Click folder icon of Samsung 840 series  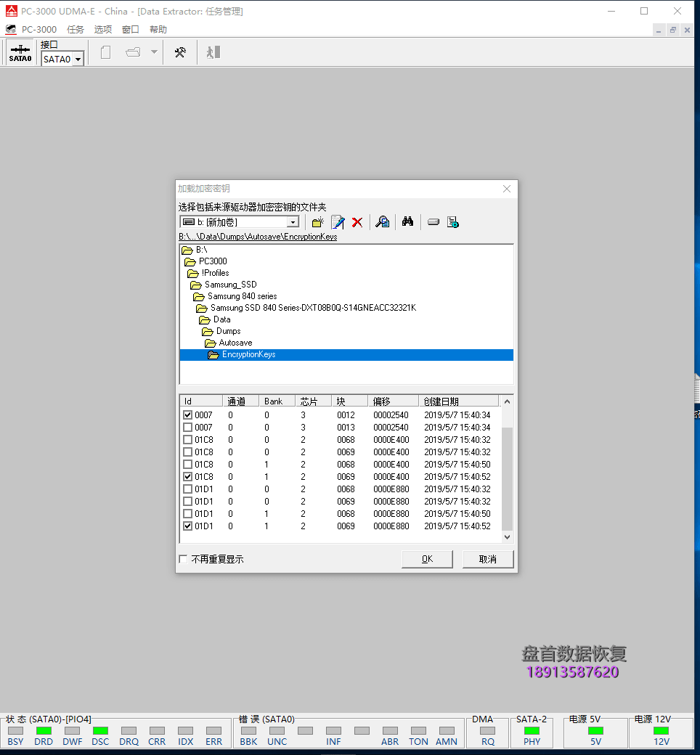[x=199, y=296]
